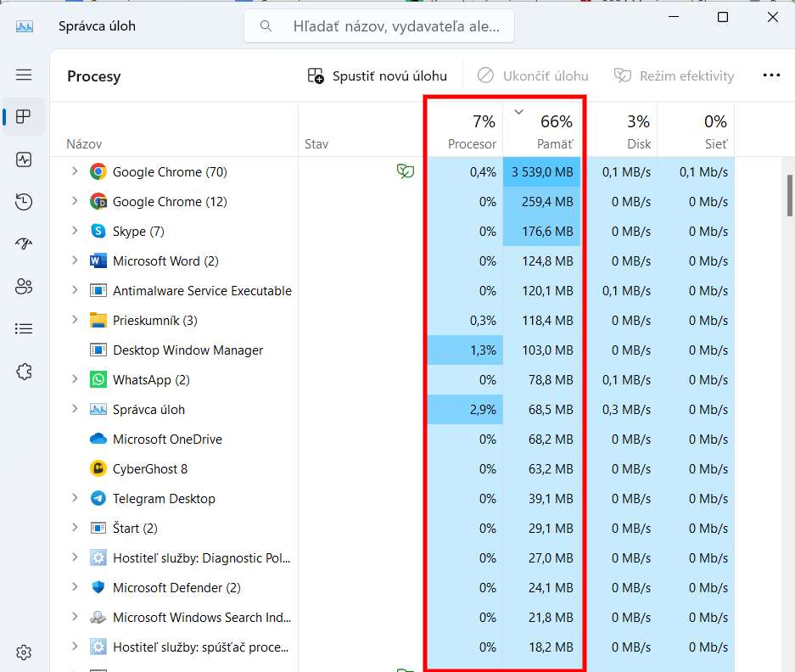Select the CyberGhost 8 row name

[x=150, y=469]
